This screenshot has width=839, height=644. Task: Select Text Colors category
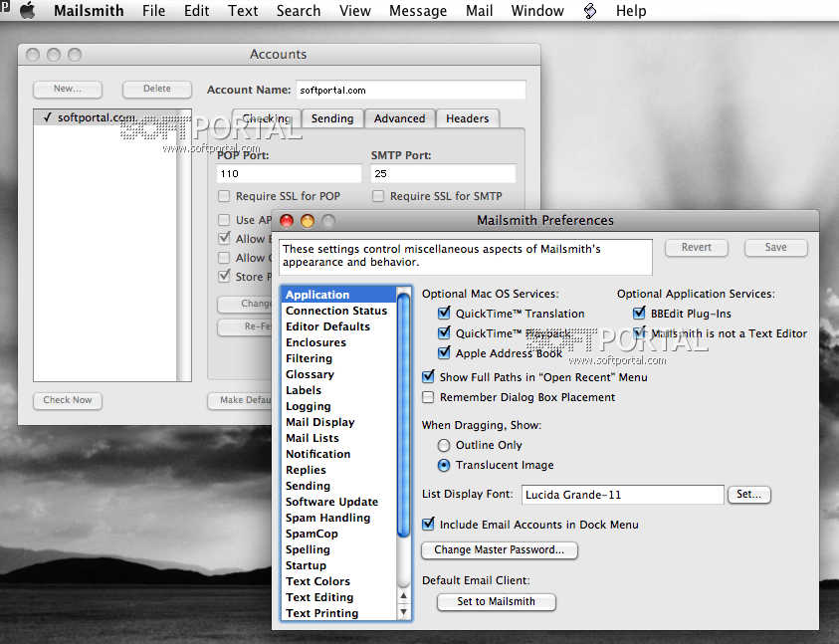point(339,581)
